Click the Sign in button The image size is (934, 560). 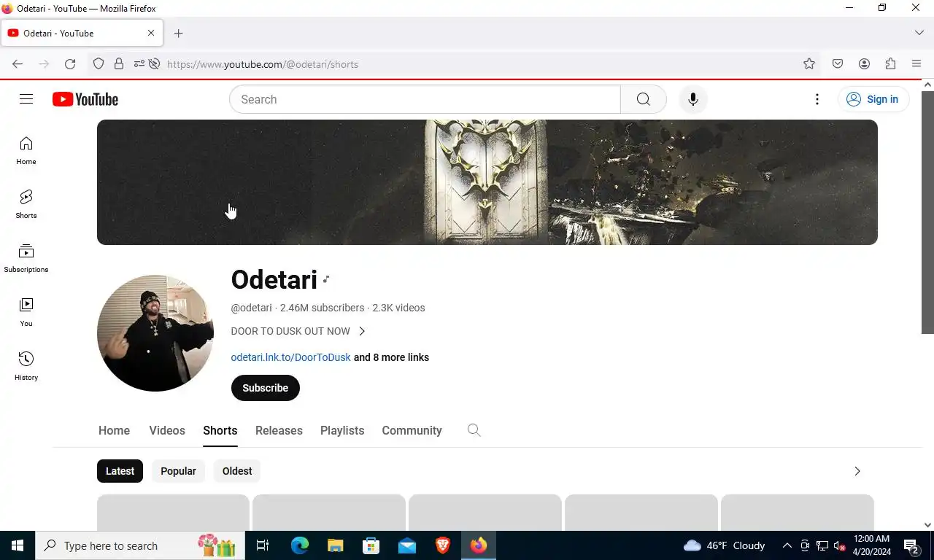tap(873, 99)
